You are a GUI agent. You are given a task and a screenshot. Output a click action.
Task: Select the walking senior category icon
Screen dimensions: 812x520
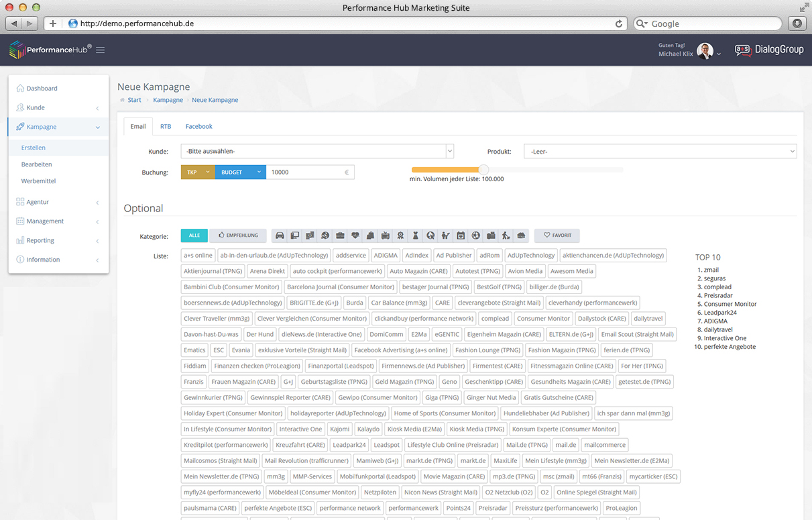point(506,236)
